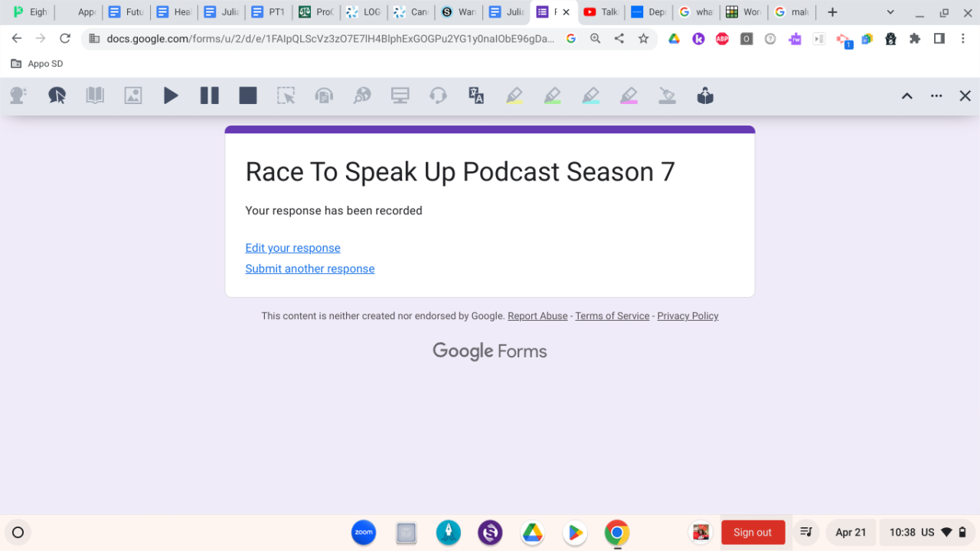Image resolution: width=980 pixels, height=551 pixels.
Task: Open the Read&Write puzzle extension icon
Action: 795,39
